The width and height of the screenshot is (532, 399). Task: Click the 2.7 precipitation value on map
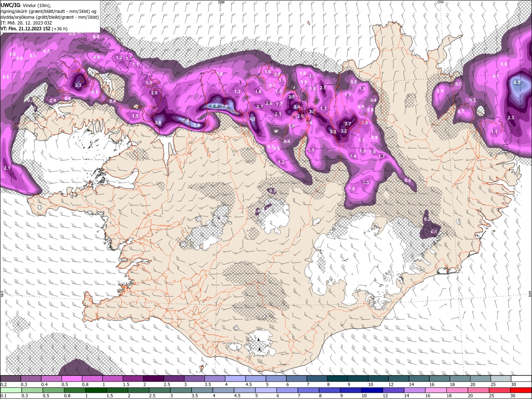click(348, 124)
